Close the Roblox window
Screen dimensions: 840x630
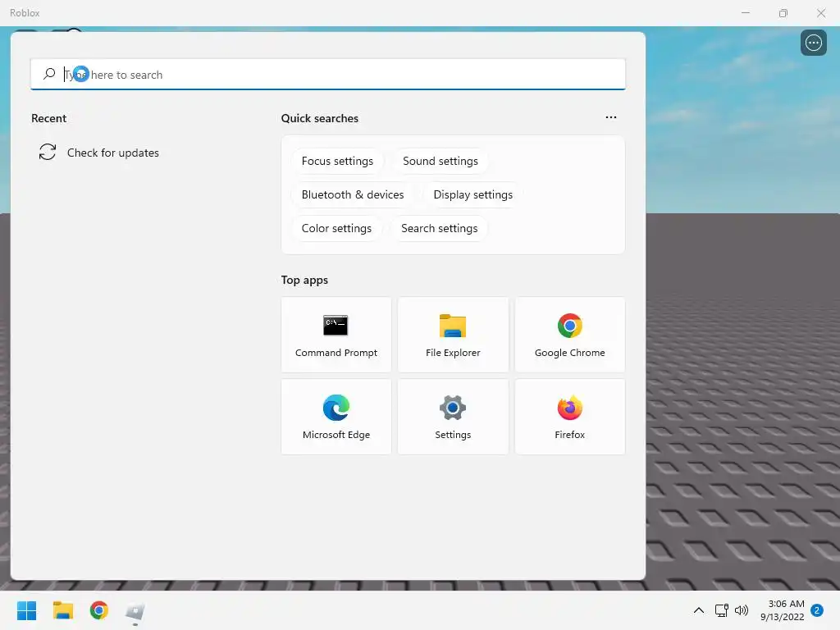point(820,13)
